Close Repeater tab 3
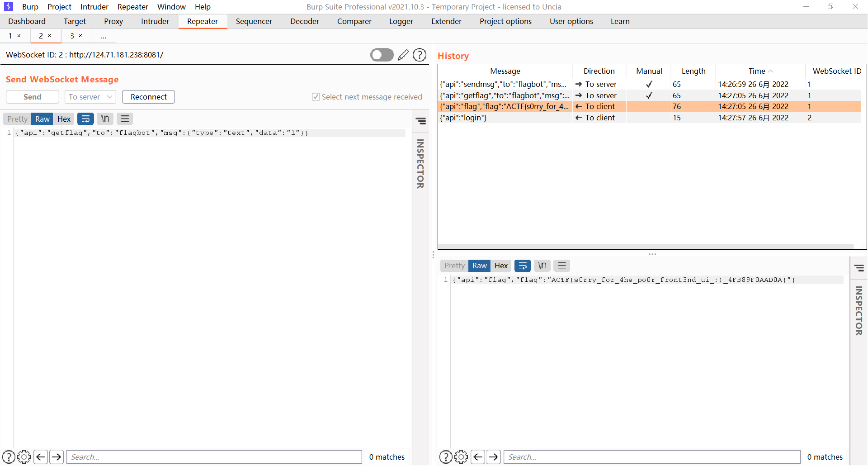Screen dimensions: 868x466 click(x=80, y=36)
